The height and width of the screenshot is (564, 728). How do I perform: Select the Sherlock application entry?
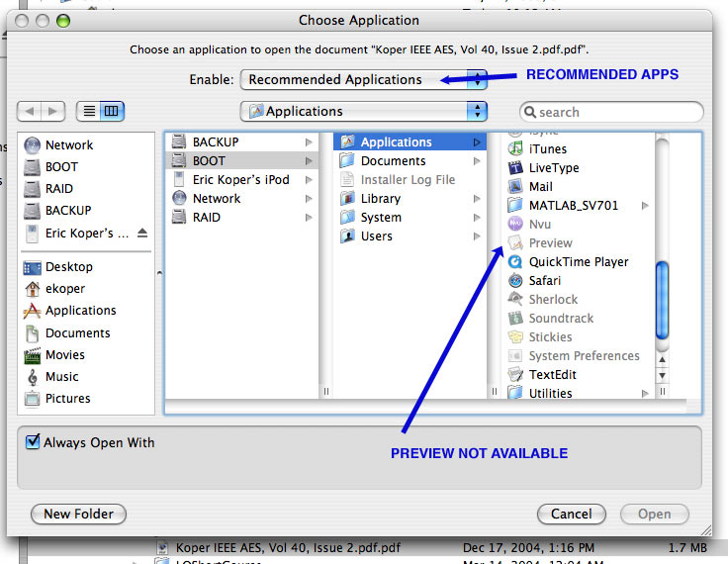coord(553,300)
